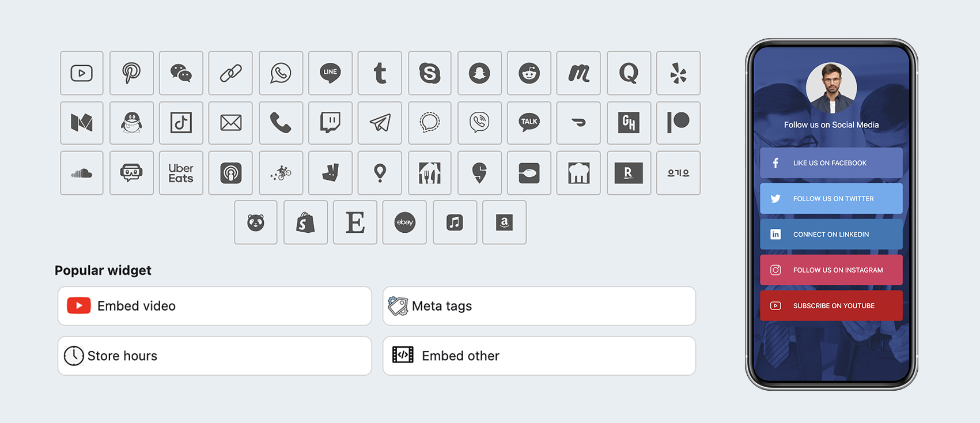Select the Rakuten R icon
This screenshot has width=980, height=423.
(x=629, y=173)
